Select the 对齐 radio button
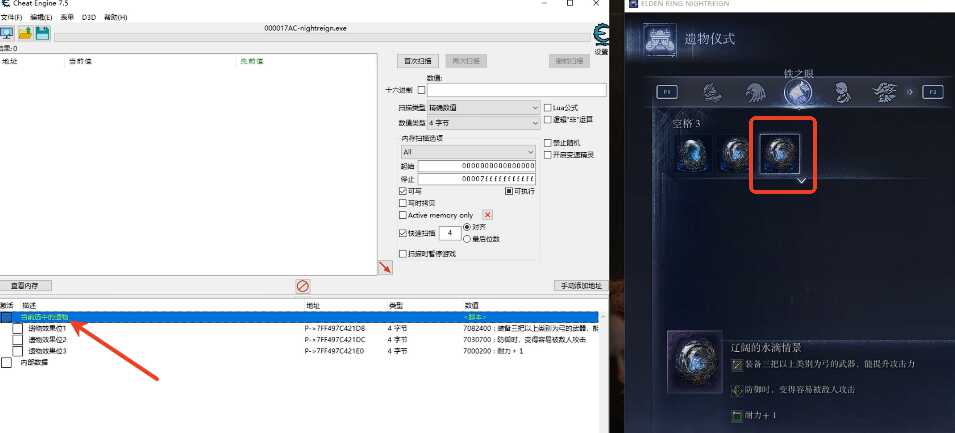This screenshot has height=433, width=955. [467, 227]
